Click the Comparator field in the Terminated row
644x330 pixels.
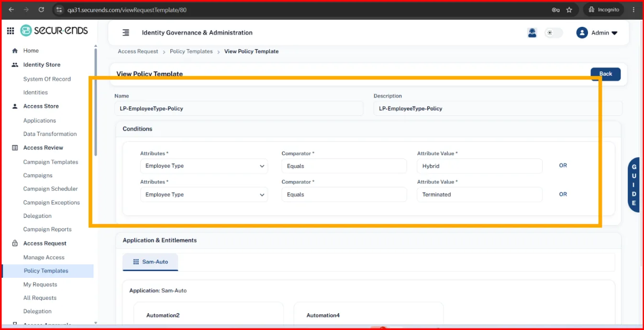click(344, 194)
